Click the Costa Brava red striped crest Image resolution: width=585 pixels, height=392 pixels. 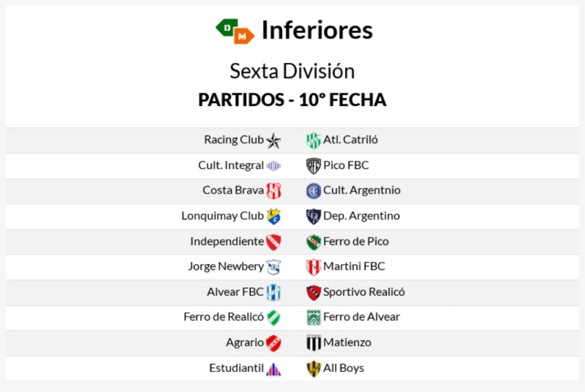pyautogui.click(x=274, y=191)
